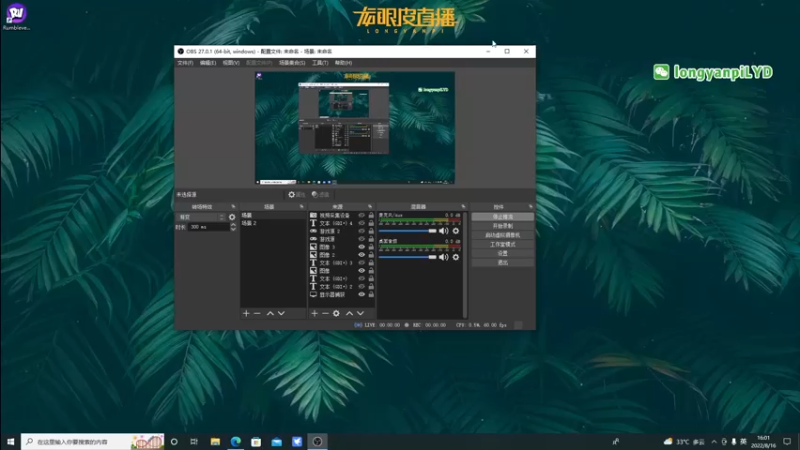Pop out the 混音器 dock panel
The image size is (800, 450).
coord(463,207)
